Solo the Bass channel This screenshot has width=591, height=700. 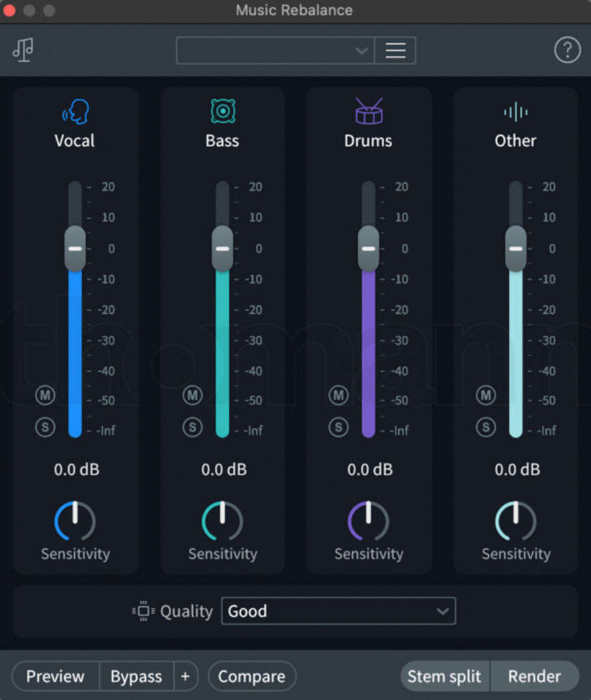pos(192,426)
